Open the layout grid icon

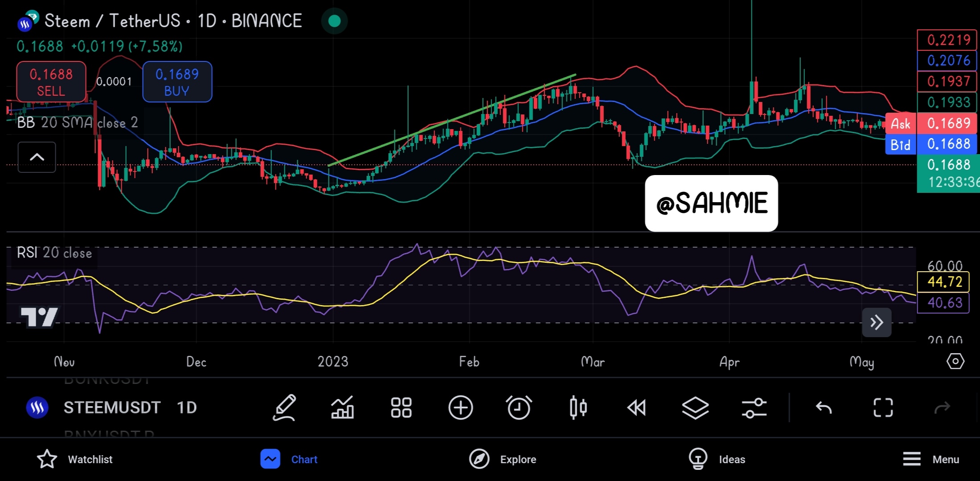coord(401,408)
